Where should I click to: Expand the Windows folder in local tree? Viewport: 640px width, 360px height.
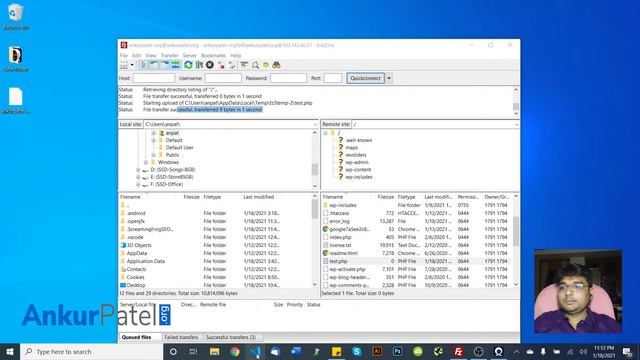tap(146, 162)
